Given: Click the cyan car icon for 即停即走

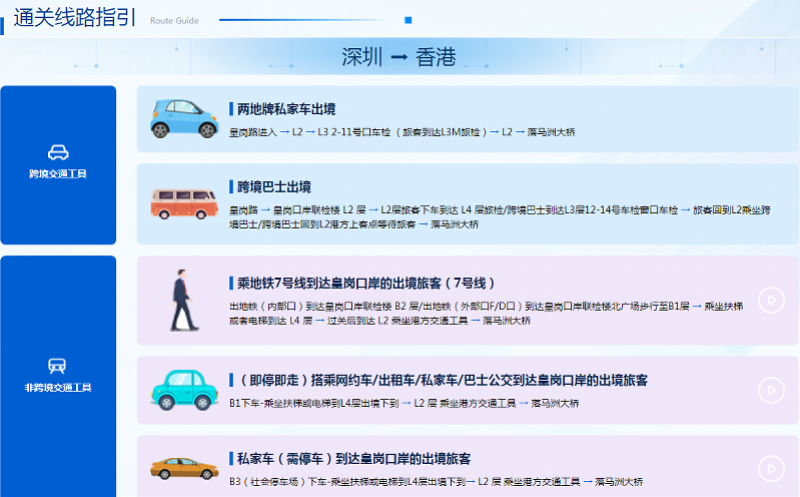Looking at the screenshot, I should (x=184, y=390).
